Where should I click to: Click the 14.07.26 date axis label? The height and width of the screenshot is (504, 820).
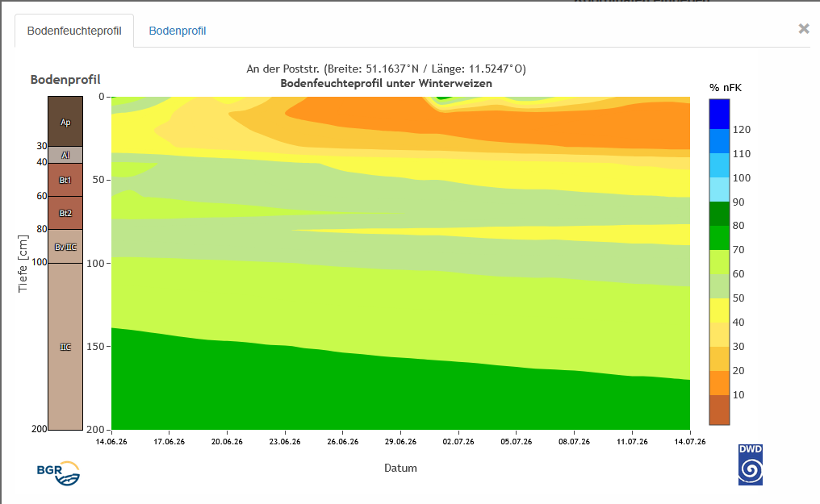pyautogui.click(x=690, y=442)
